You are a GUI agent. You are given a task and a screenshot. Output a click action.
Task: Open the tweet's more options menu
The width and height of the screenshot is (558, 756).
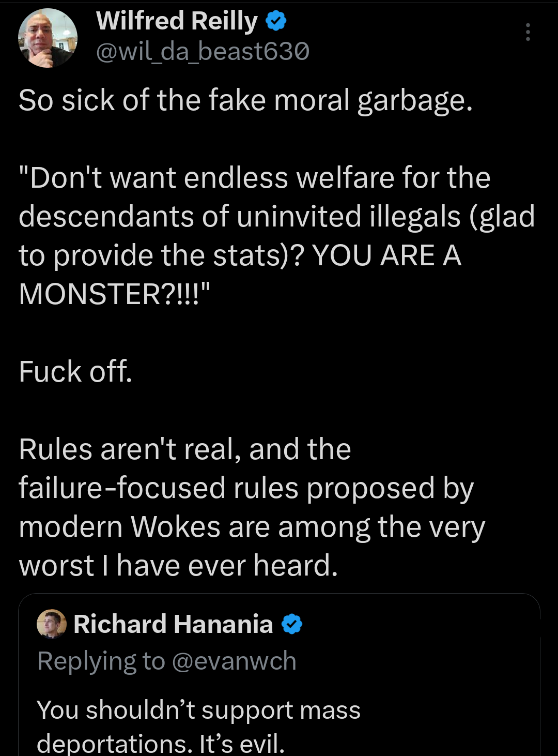click(x=528, y=33)
